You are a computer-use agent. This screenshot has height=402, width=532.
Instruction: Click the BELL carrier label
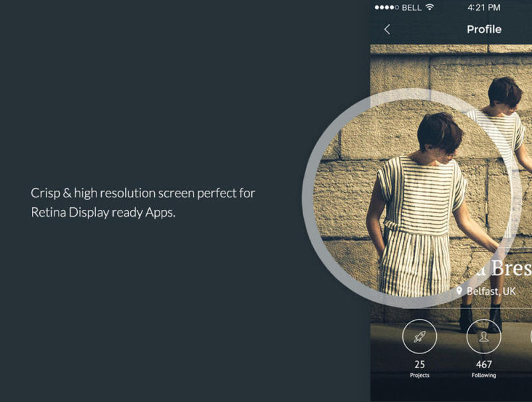tap(412, 7)
